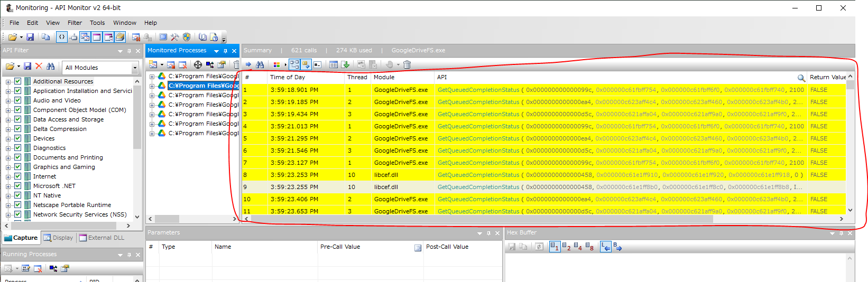Expand the Microsoft .NET tree node
The height and width of the screenshot is (282, 868).
tap(8, 186)
